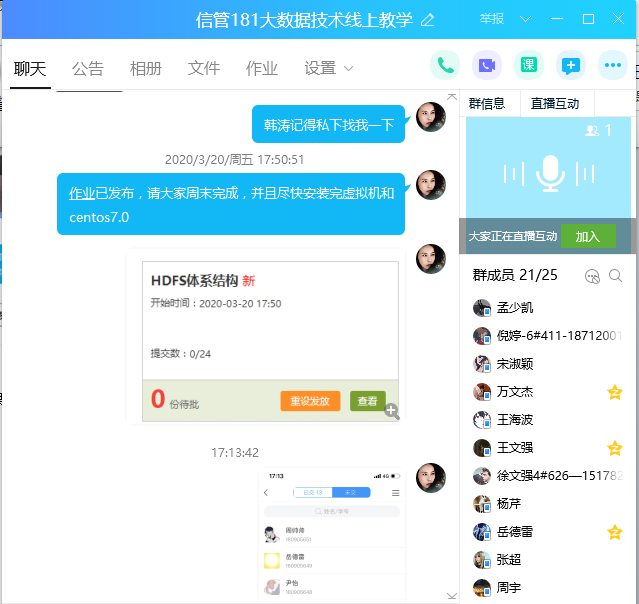639x604 pixels.
Task: Start a voice call in the group
Action: click(x=445, y=66)
